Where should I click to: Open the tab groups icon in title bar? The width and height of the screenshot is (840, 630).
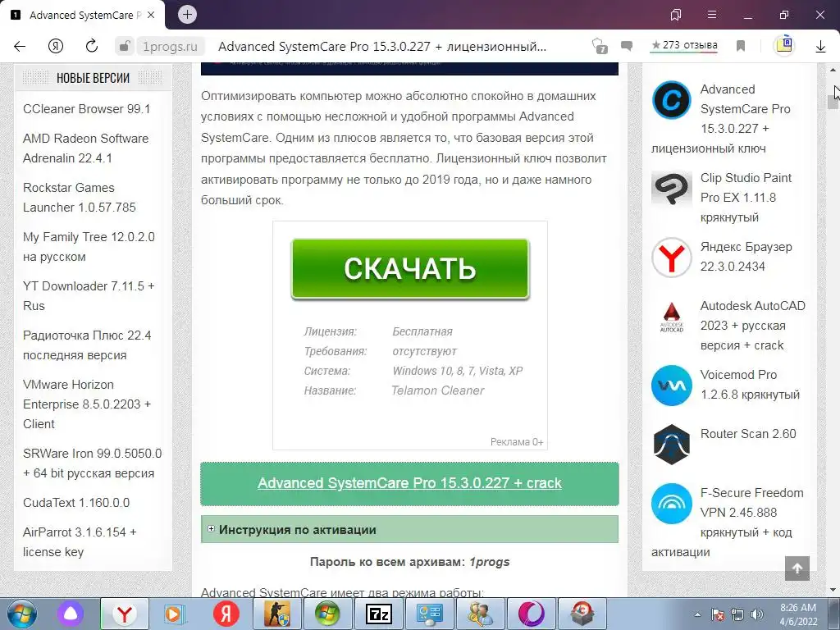[676, 15]
